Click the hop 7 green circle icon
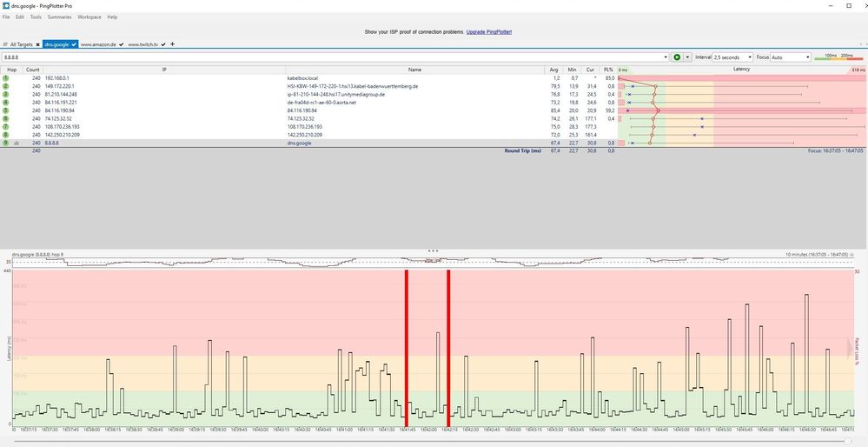The height and width of the screenshot is (447, 868). point(5,126)
